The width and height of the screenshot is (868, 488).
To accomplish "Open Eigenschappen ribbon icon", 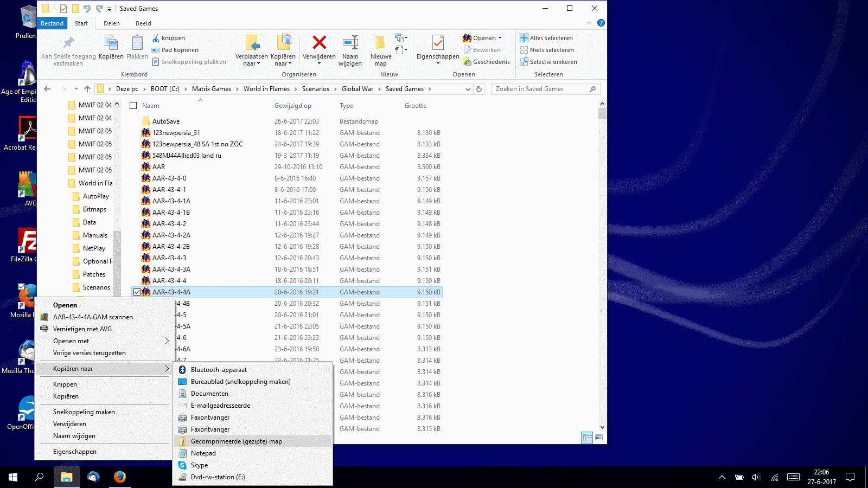I will tap(438, 42).
